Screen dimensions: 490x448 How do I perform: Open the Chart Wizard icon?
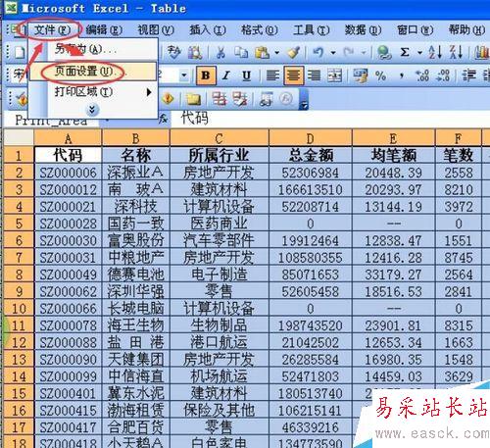tap(481, 52)
